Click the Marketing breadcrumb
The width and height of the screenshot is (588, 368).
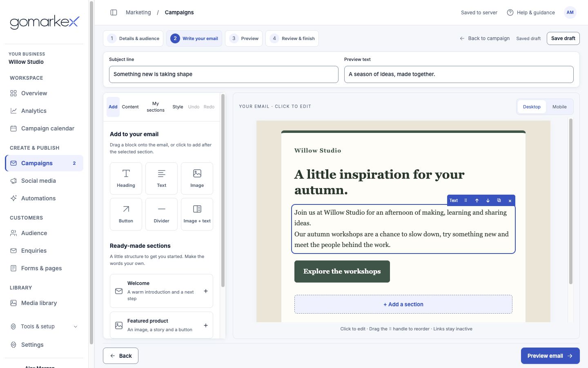(138, 13)
